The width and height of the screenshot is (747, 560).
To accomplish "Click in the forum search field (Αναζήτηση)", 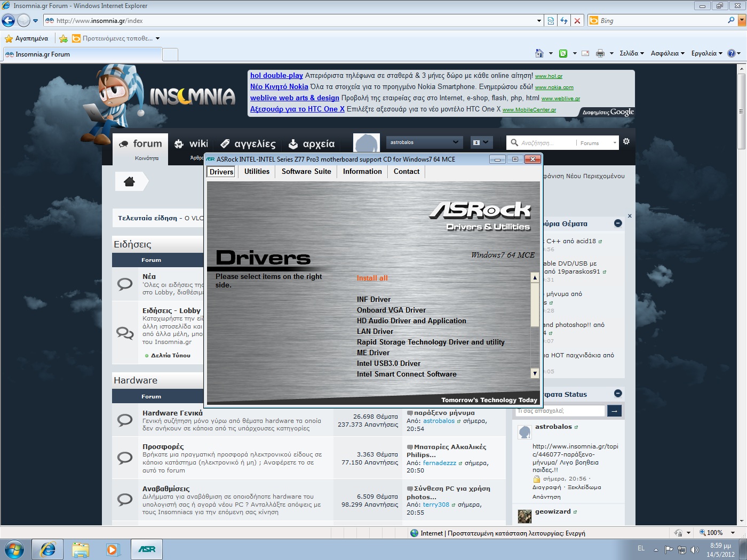I will 547,143.
